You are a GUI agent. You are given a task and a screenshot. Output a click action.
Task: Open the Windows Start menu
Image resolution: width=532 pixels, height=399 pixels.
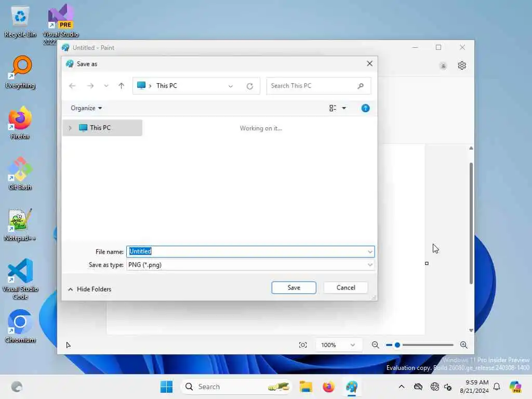pos(166,387)
